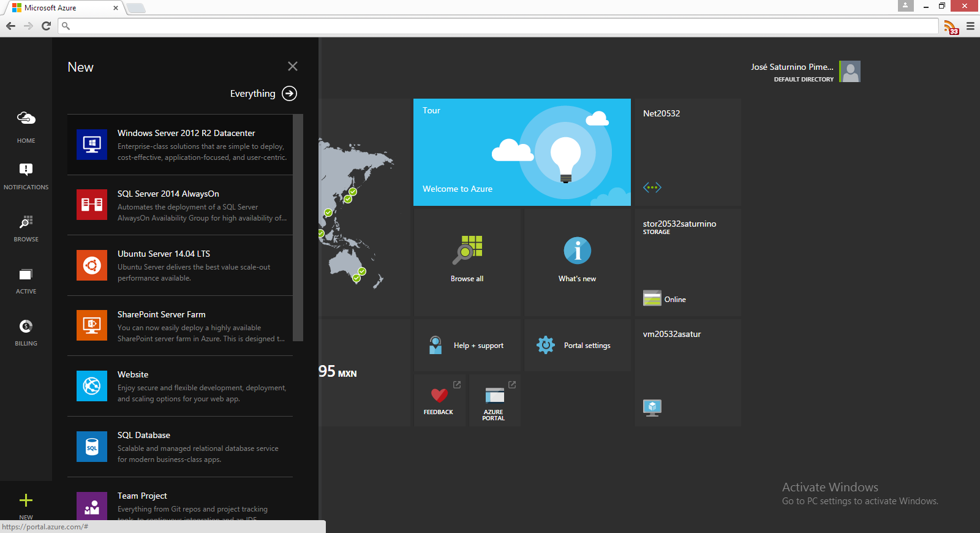The height and width of the screenshot is (533, 980).
Task: Open a new browser tab
Action: (136, 8)
